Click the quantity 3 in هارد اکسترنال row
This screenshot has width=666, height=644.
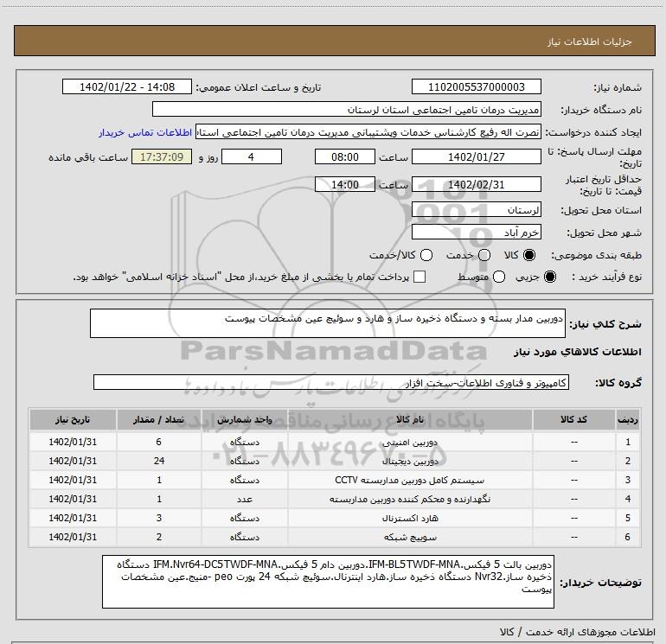point(159,518)
